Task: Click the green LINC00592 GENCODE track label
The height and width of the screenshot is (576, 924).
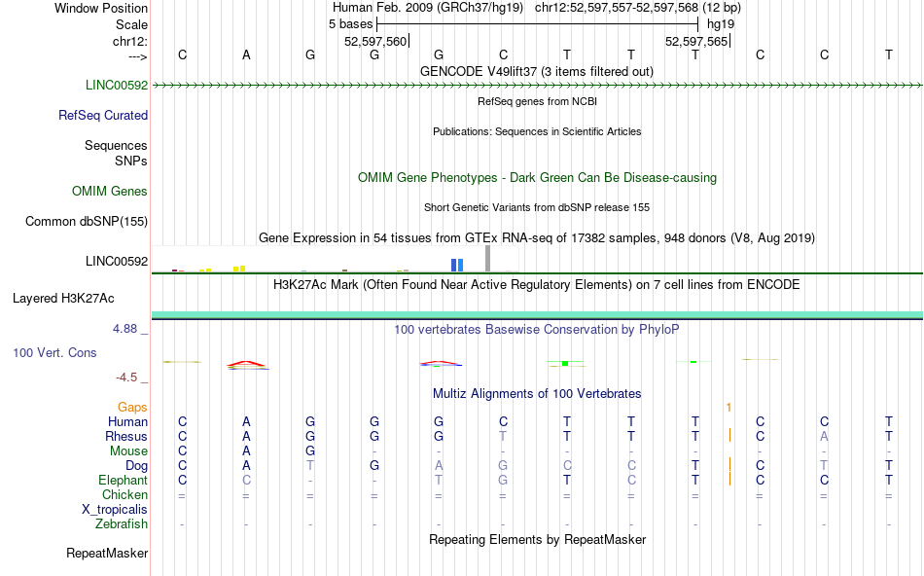Action: 117,85
